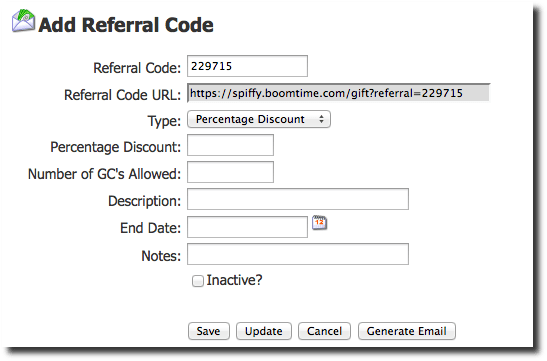The image size is (547, 361).
Task: Toggle the Inactive? checkbox
Action: click(x=197, y=281)
